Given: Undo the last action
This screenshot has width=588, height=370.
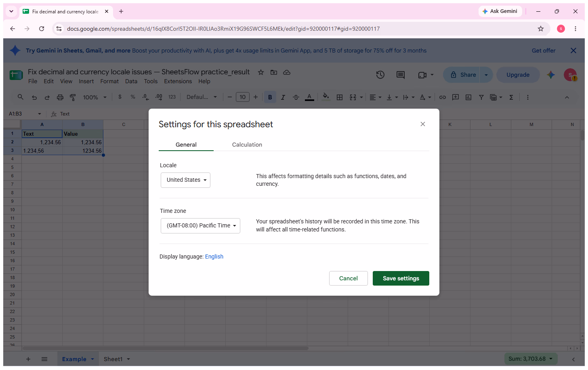Looking at the screenshot, I should click(34, 97).
